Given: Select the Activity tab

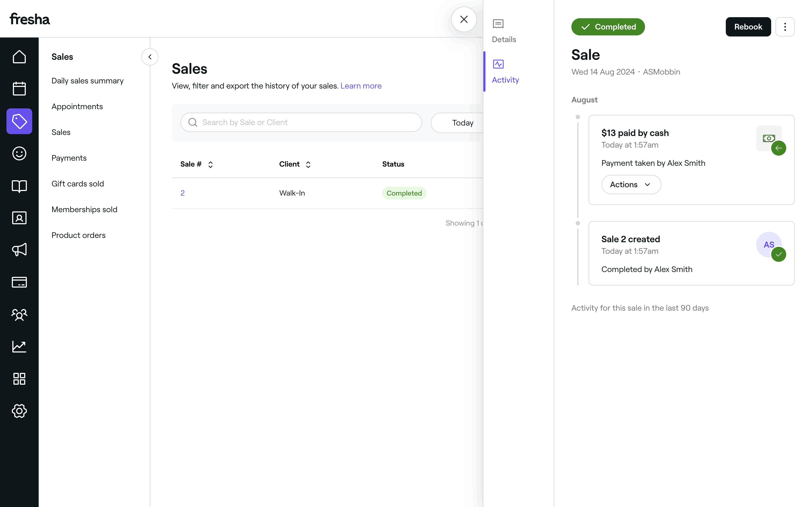Looking at the screenshot, I should tap(505, 71).
